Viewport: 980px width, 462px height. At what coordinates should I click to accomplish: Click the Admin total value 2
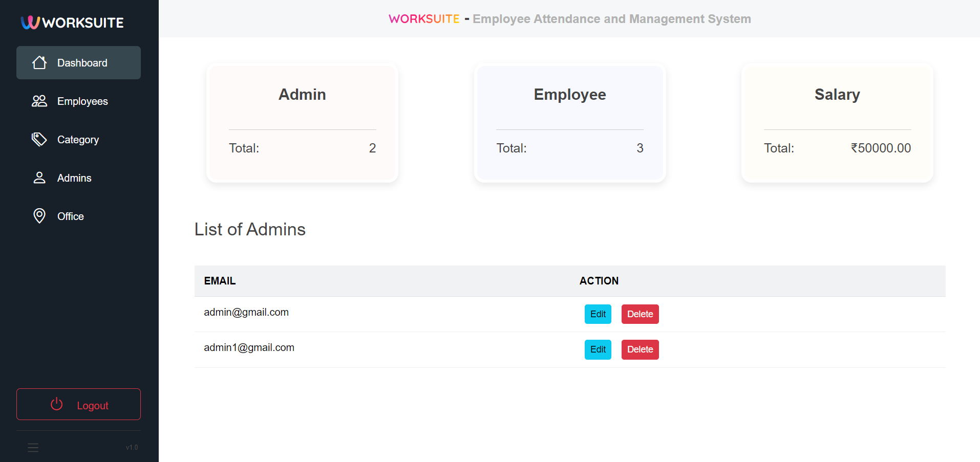pyautogui.click(x=372, y=148)
